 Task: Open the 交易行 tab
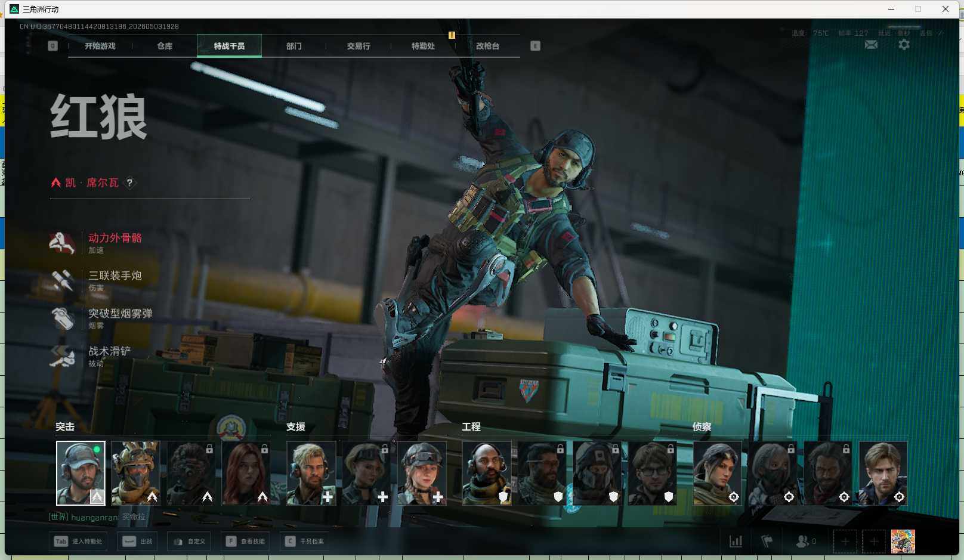point(359,46)
